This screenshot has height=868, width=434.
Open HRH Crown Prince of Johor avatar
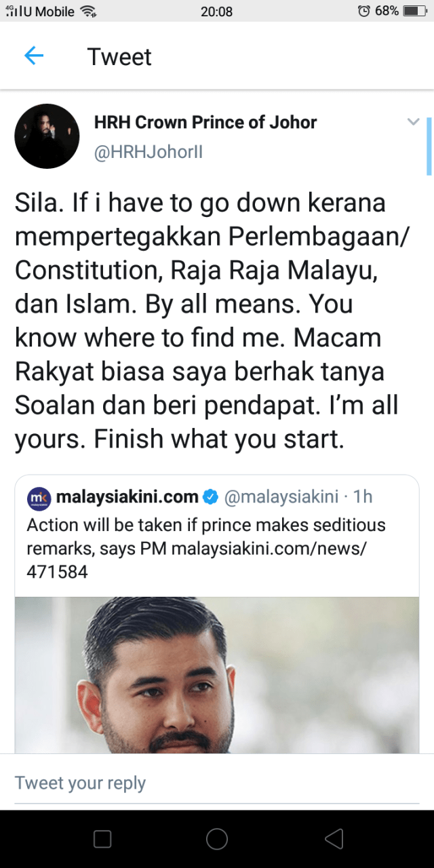click(x=47, y=136)
